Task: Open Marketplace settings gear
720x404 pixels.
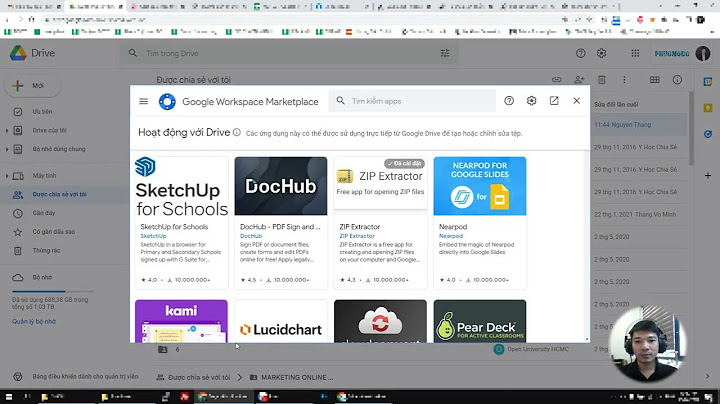Action: 531,101
